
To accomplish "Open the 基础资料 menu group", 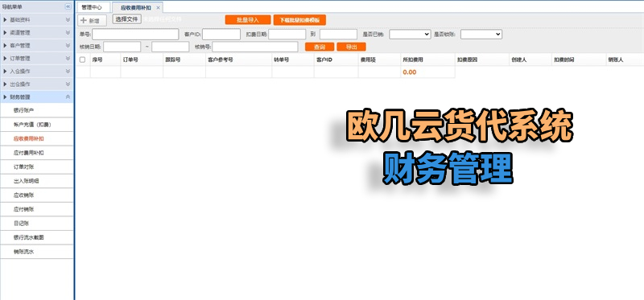I will pos(36,19).
